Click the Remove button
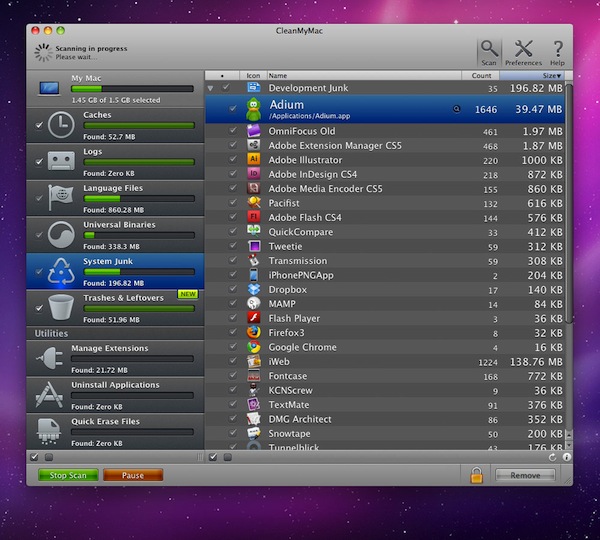Screen dimensions: 600x540 click(525, 475)
